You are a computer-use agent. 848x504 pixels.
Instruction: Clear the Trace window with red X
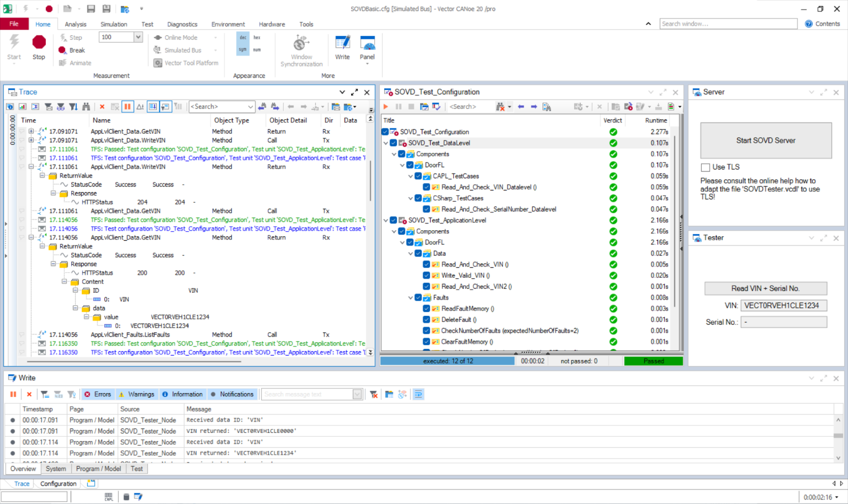point(102,106)
